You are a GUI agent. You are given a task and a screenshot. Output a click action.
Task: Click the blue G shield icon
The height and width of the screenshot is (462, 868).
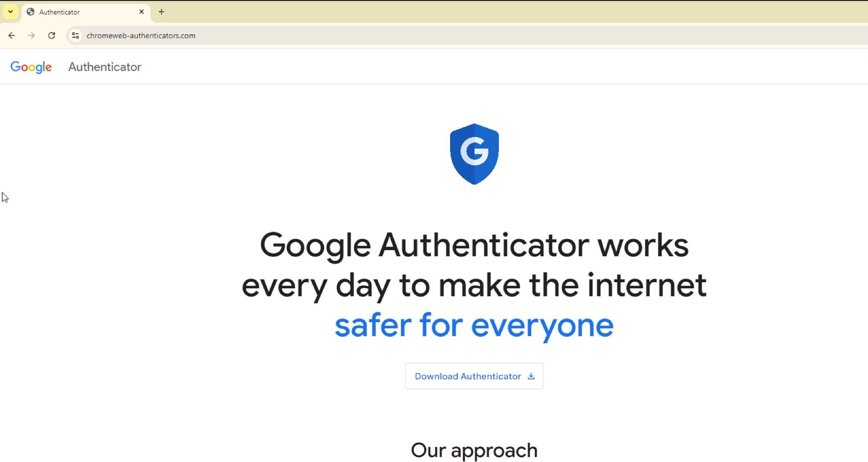pyautogui.click(x=474, y=154)
